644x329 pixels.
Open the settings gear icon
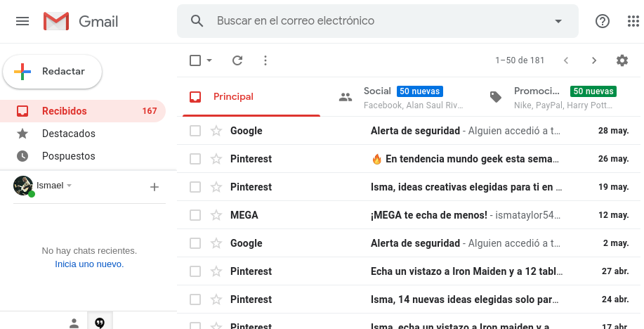click(x=622, y=60)
